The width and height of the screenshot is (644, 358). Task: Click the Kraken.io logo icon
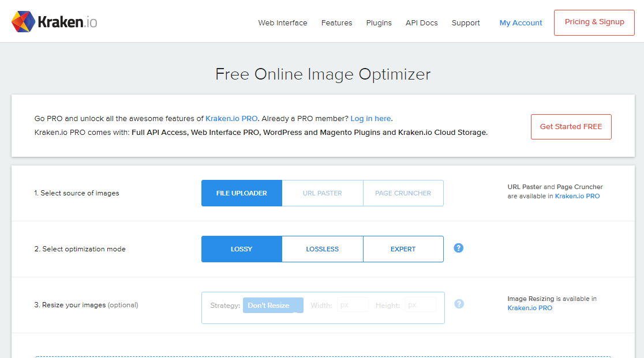tap(23, 21)
